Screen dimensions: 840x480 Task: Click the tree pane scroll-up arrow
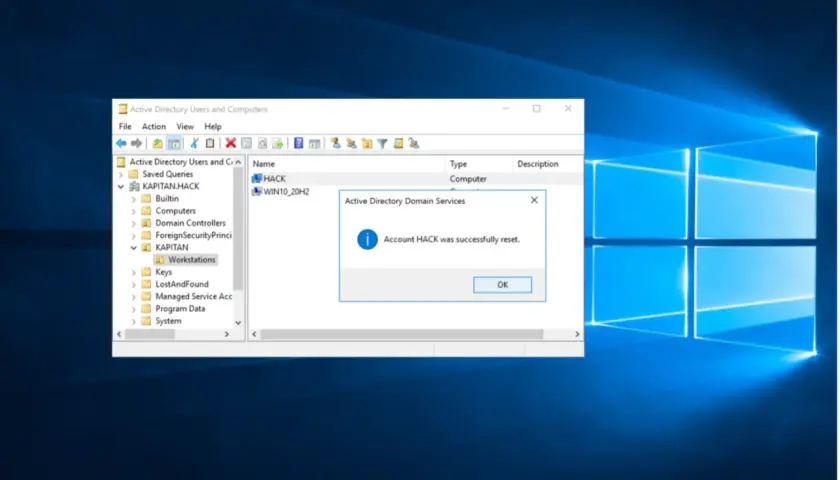coord(238,162)
